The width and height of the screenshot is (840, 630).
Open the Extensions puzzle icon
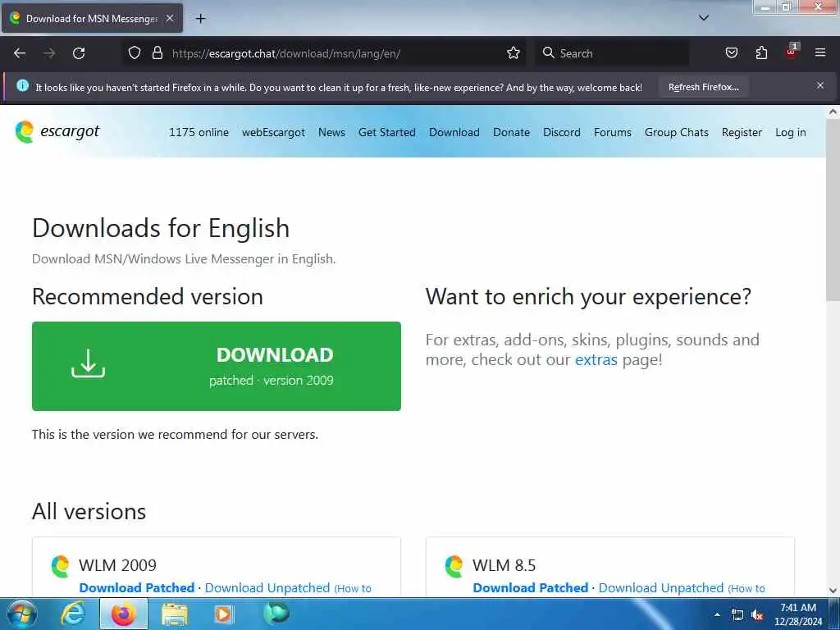[761, 52]
